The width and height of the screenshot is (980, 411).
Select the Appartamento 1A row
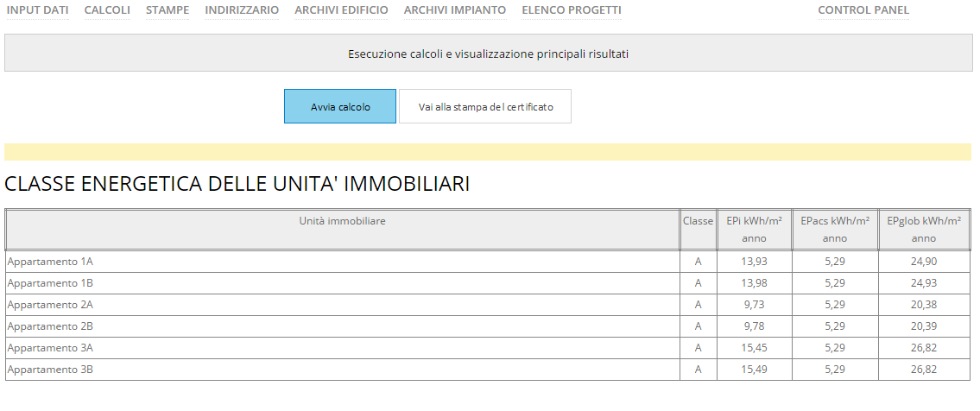488,262
